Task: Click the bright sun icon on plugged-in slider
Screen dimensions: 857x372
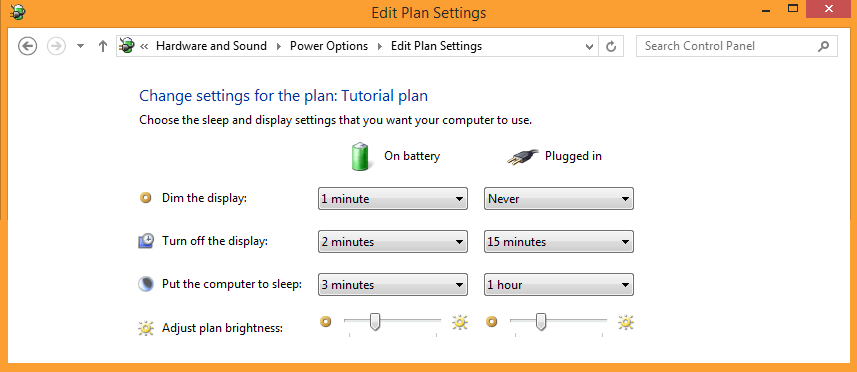Action: [x=626, y=323]
